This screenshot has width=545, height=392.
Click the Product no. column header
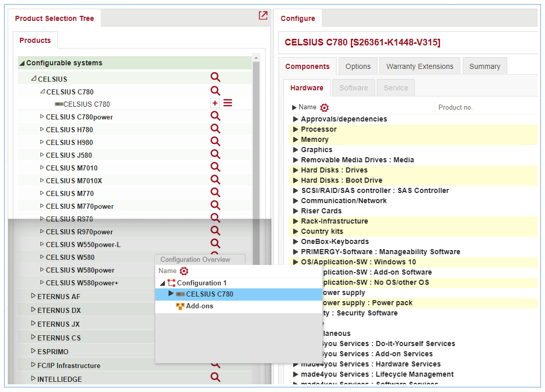(455, 108)
